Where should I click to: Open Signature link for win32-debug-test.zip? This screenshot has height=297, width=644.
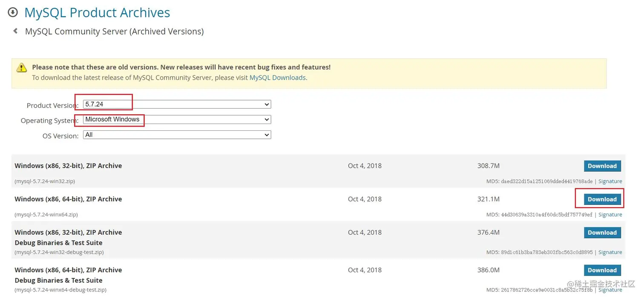[x=610, y=252]
